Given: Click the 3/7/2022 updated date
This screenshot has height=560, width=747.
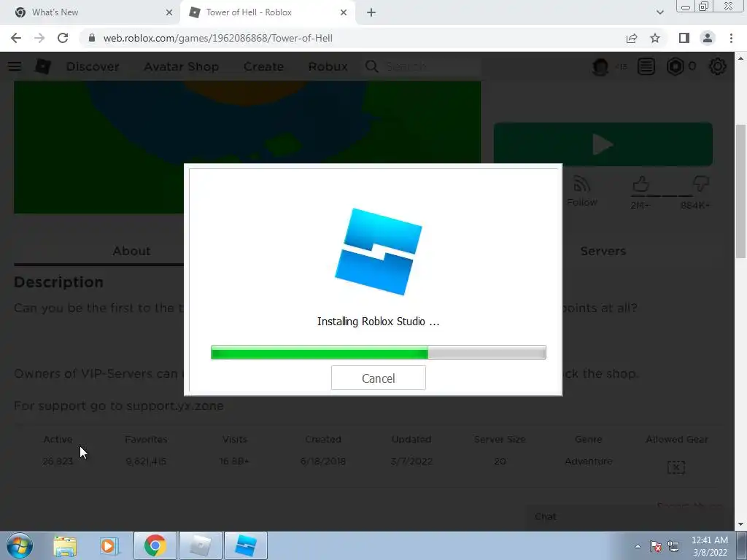Looking at the screenshot, I should tap(411, 461).
